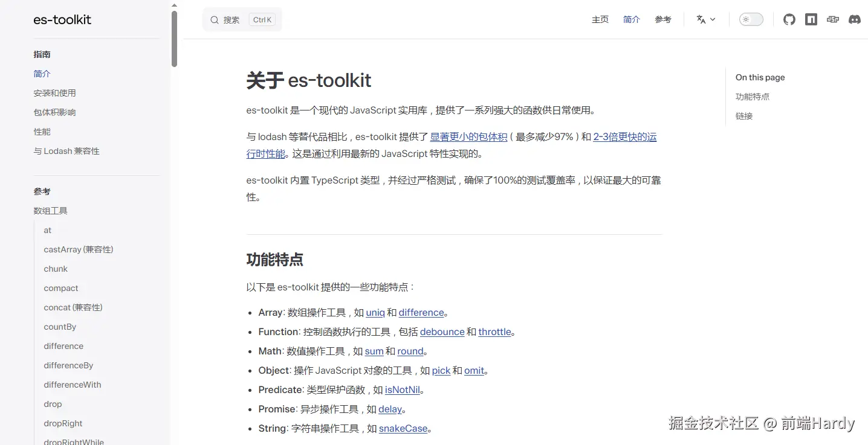
Task: Open countBy in the sidebar
Action: 60,327
